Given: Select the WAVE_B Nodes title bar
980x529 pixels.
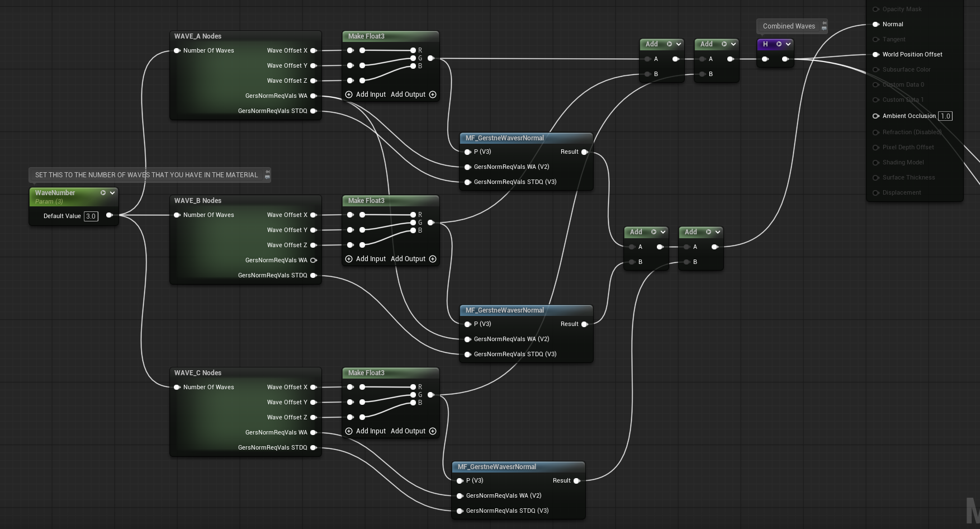Looking at the screenshot, I should pos(245,201).
